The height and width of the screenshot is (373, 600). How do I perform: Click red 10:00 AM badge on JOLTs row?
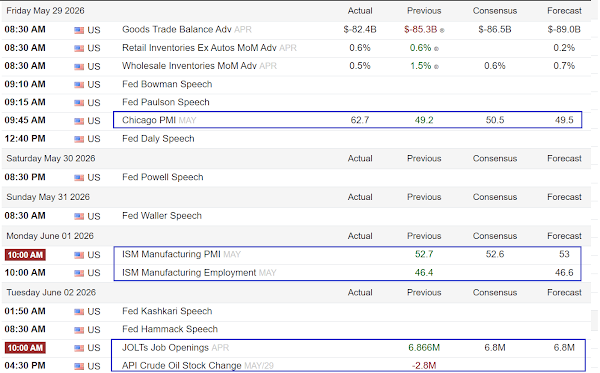click(25, 348)
